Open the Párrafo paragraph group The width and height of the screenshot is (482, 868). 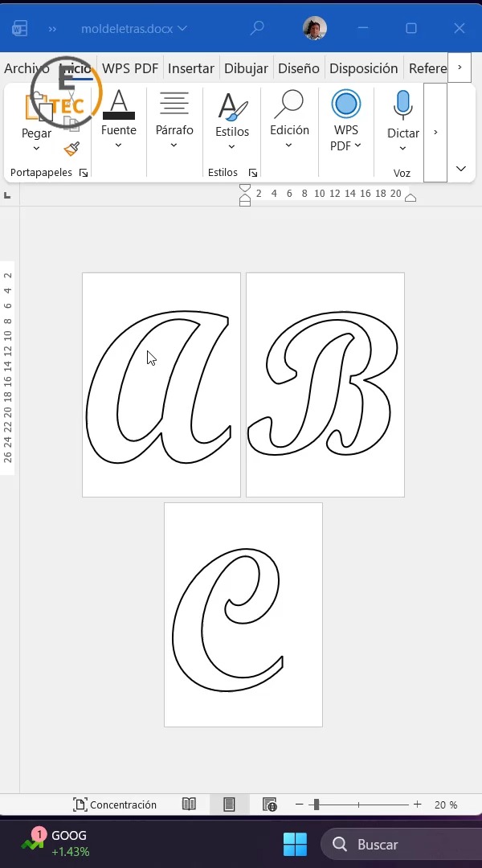(x=174, y=120)
